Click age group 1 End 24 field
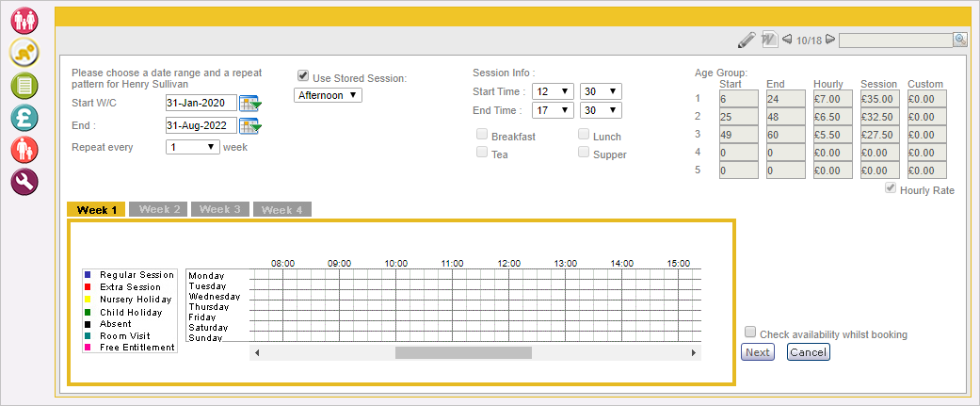Image resolution: width=980 pixels, height=406 pixels. pos(786,98)
